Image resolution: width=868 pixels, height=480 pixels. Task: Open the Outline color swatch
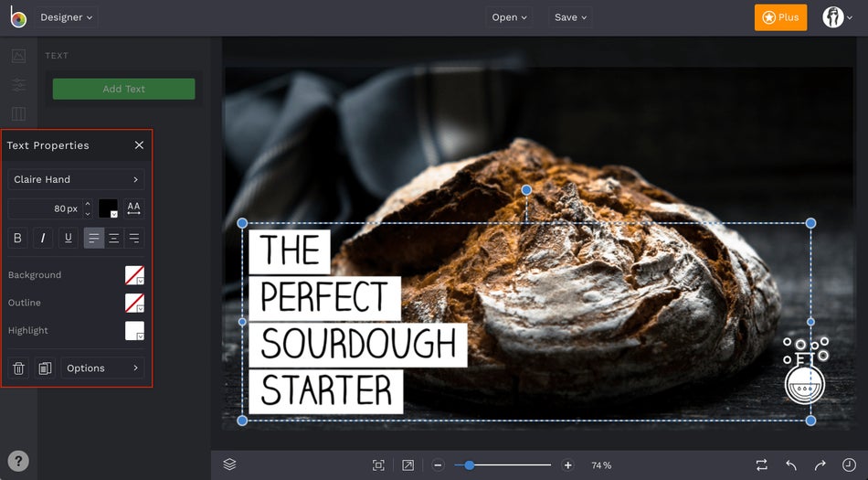[134, 303]
